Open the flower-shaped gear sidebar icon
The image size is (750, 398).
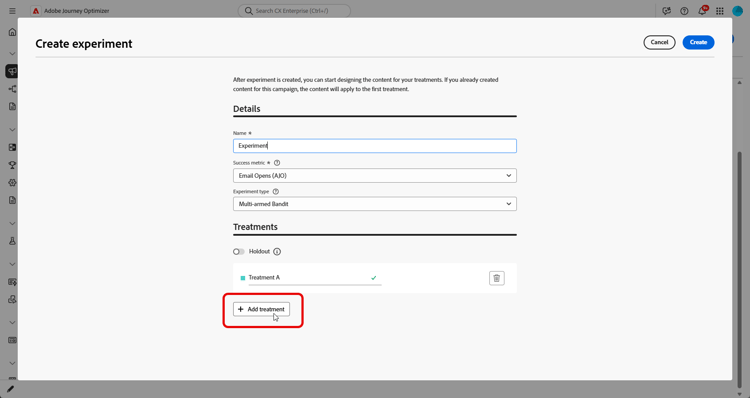(12, 183)
